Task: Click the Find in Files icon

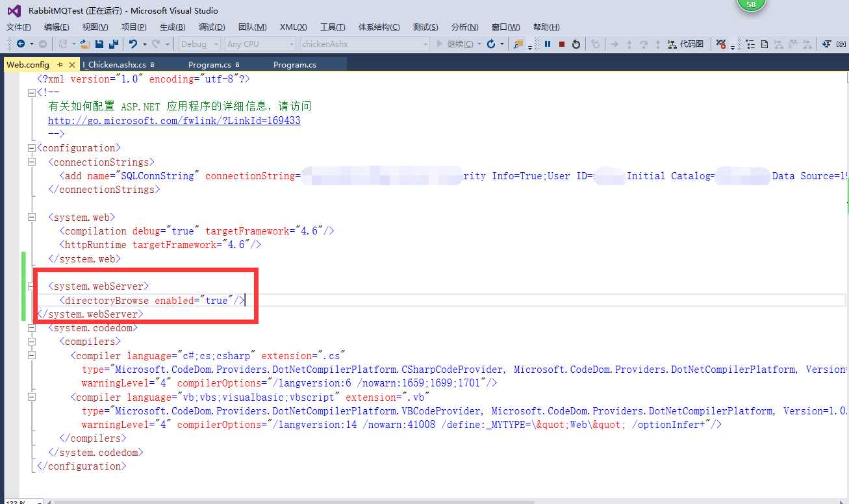Action: click(518, 44)
